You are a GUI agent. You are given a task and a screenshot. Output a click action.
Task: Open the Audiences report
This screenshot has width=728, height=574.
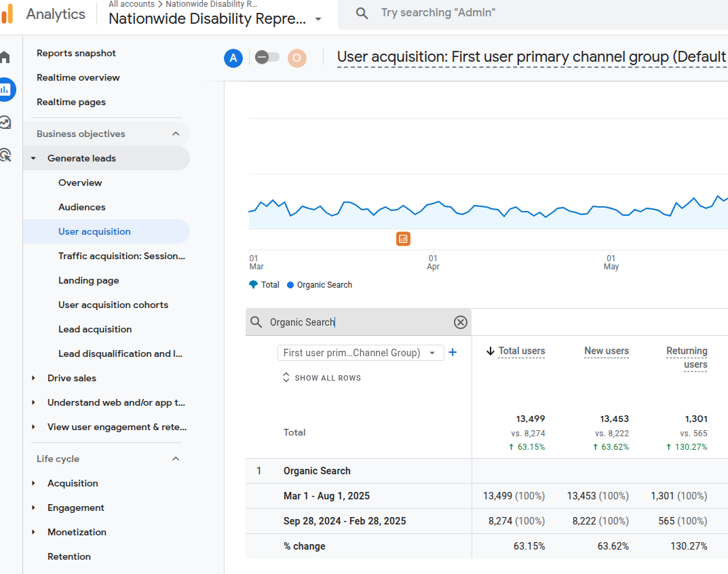81,207
